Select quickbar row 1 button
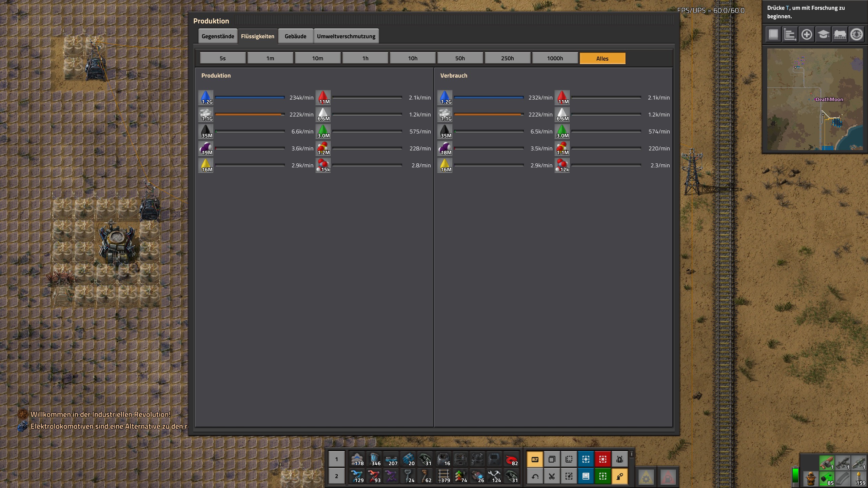 336,459
